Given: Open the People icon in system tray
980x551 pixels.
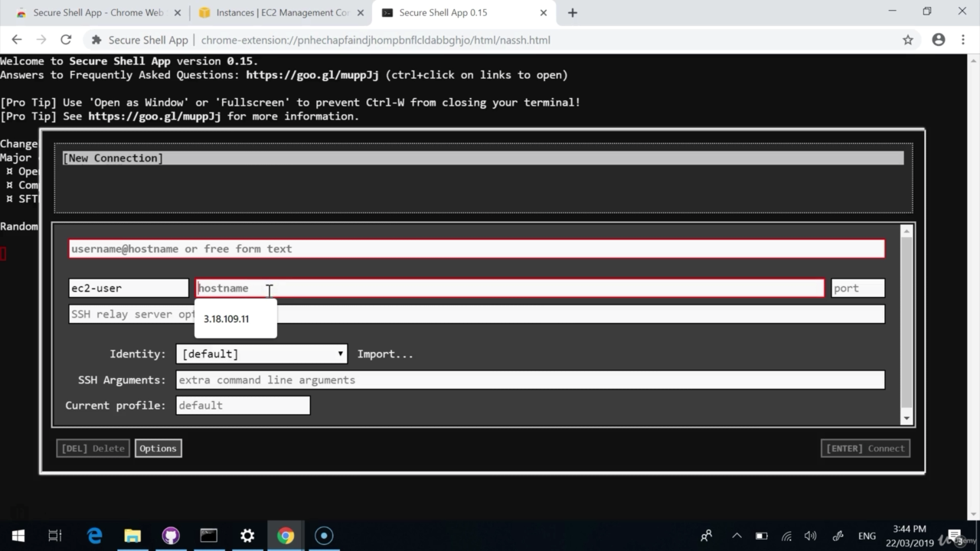Looking at the screenshot, I should coord(707,536).
